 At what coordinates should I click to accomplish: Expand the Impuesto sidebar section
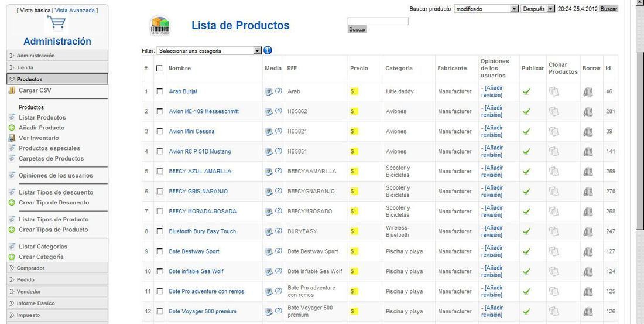pyautogui.click(x=57, y=315)
